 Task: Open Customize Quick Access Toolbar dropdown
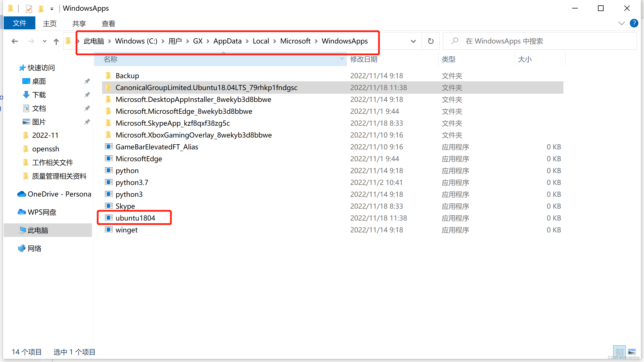[52, 9]
